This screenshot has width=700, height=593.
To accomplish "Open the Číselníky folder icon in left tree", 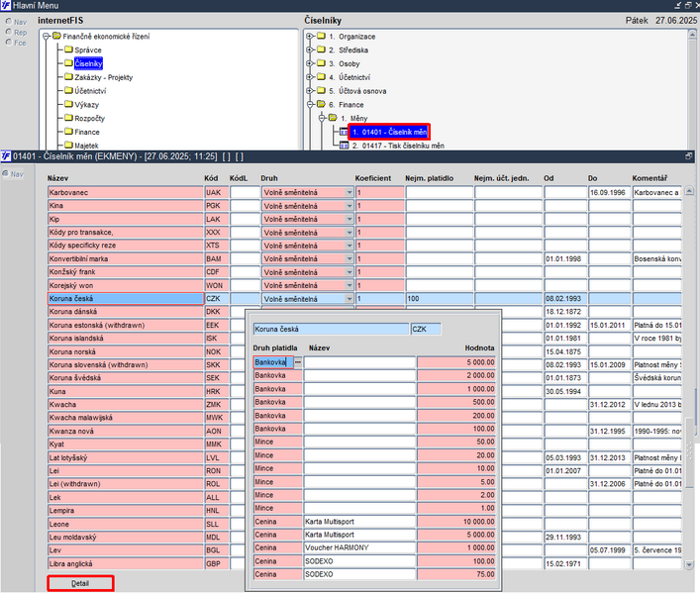I will [x=68, y=63].
